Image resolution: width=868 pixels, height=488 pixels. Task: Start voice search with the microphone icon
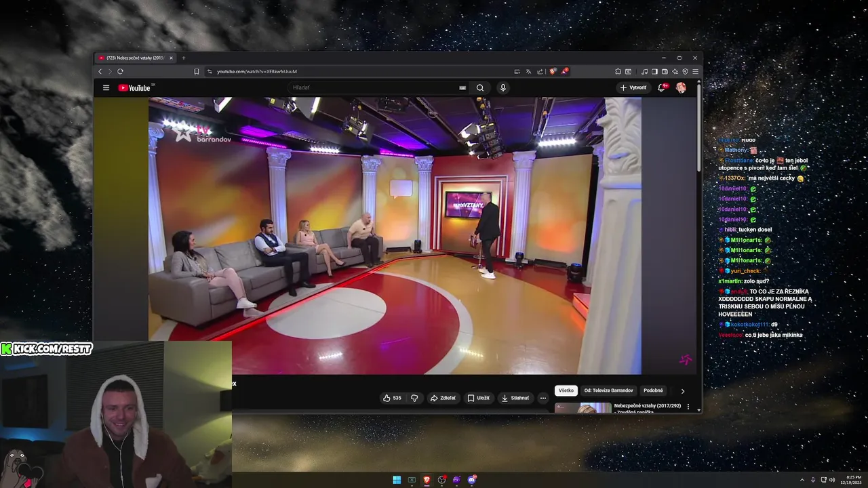coord(503,87)
